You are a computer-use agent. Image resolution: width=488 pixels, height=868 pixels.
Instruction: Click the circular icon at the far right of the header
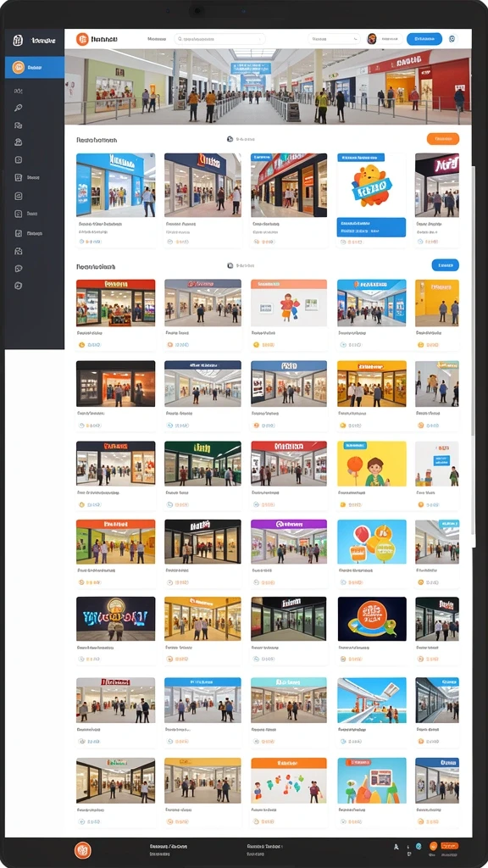[452, 39]
